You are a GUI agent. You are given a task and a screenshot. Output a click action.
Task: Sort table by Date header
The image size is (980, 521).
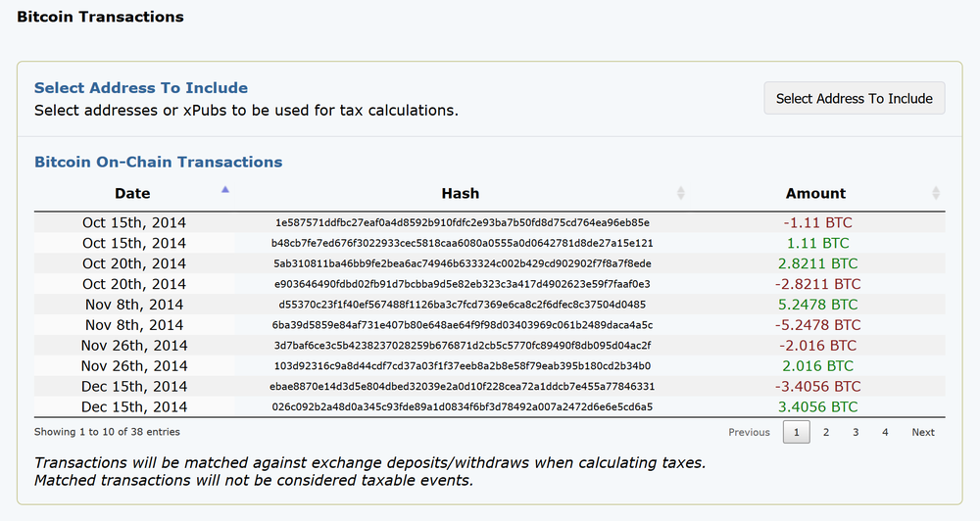[x=132, y=193]
